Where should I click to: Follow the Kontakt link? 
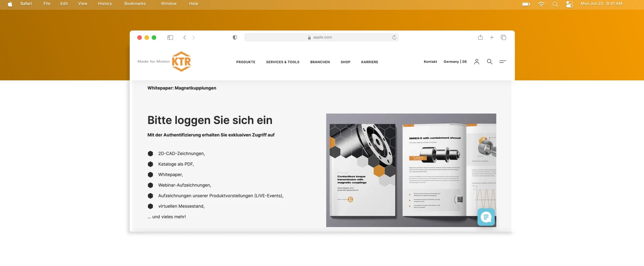point(430,62)
